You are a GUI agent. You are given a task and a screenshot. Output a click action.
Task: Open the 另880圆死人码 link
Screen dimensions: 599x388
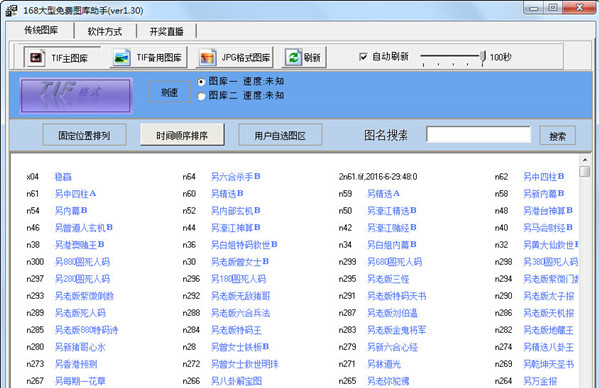tap(82, 262)
